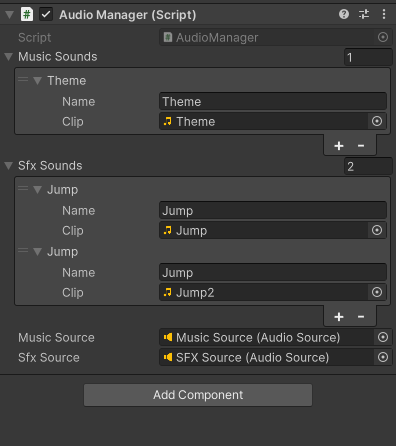This screenshot has width=396, height=446.
Task: Click the Music Source label
Action: [56, 338]
